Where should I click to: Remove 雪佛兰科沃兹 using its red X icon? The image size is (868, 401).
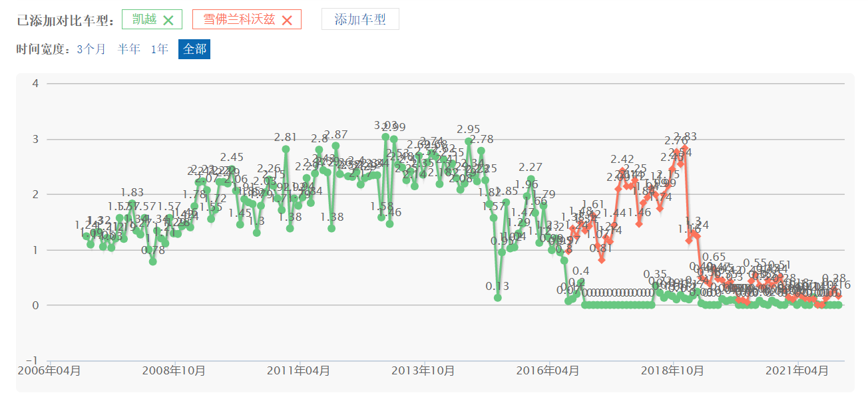(x=287, y=20)
